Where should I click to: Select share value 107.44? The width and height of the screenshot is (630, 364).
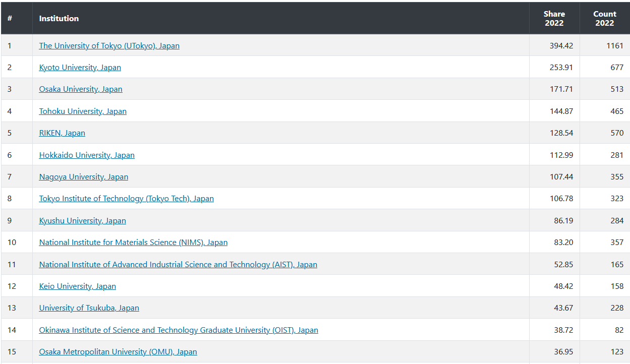click(561, 177)
